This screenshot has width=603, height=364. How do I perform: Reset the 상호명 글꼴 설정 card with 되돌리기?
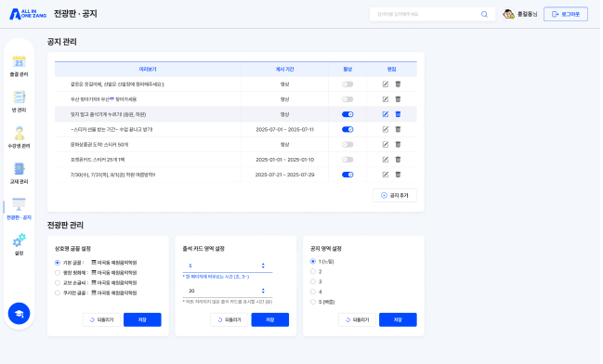point(101,319)
